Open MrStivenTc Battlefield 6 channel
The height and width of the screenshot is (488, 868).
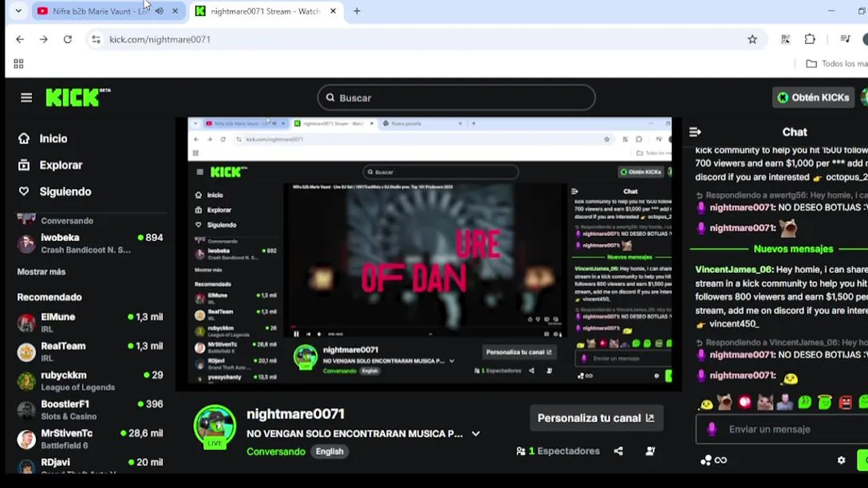(x=90, y=439)
